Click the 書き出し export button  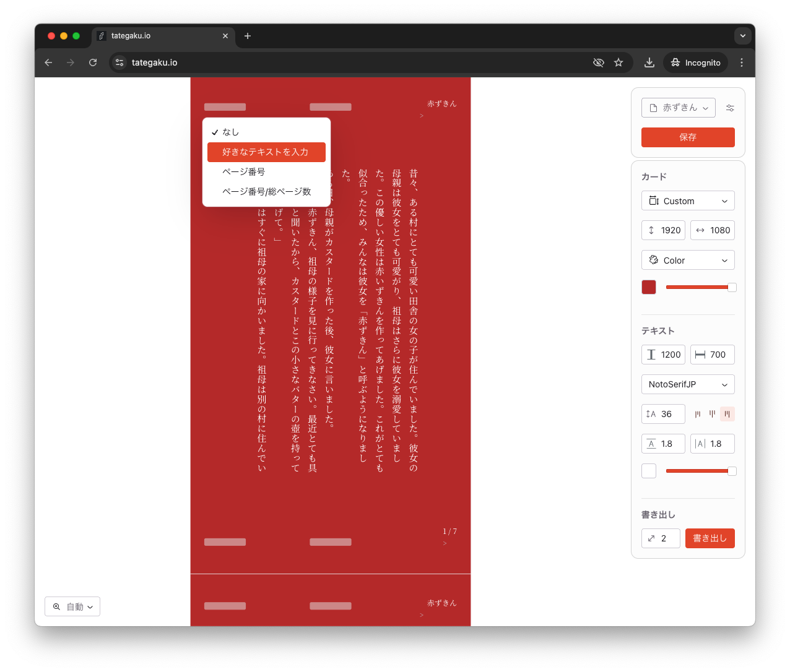pyautogui.click(x=710, y=538)
